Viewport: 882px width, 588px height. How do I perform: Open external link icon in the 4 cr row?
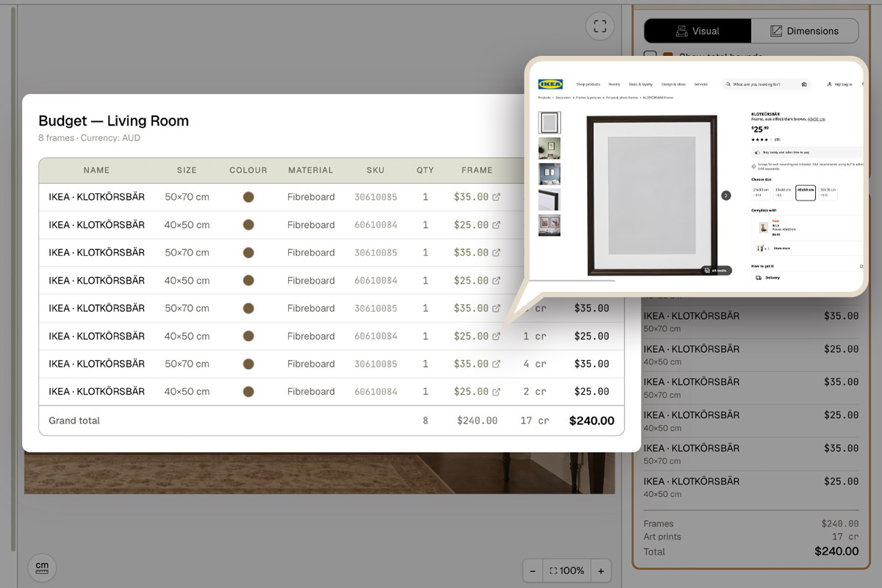click(x=496, y=364)
